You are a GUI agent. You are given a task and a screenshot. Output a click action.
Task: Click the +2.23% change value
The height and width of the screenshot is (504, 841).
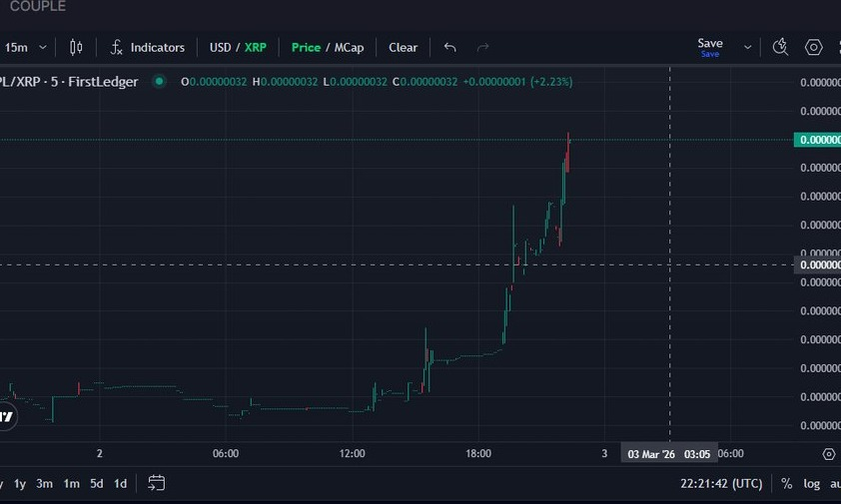[x=551, y=82]
